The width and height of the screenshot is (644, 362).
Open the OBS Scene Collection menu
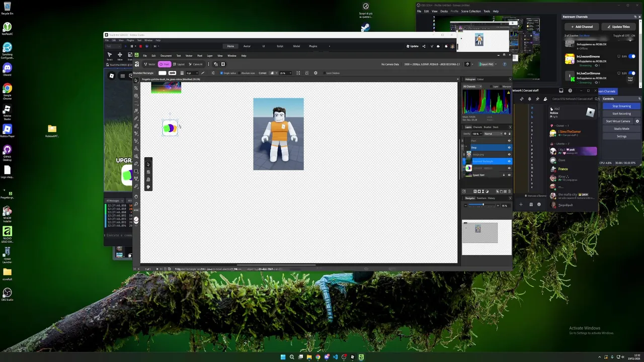(x=471, y=11)
